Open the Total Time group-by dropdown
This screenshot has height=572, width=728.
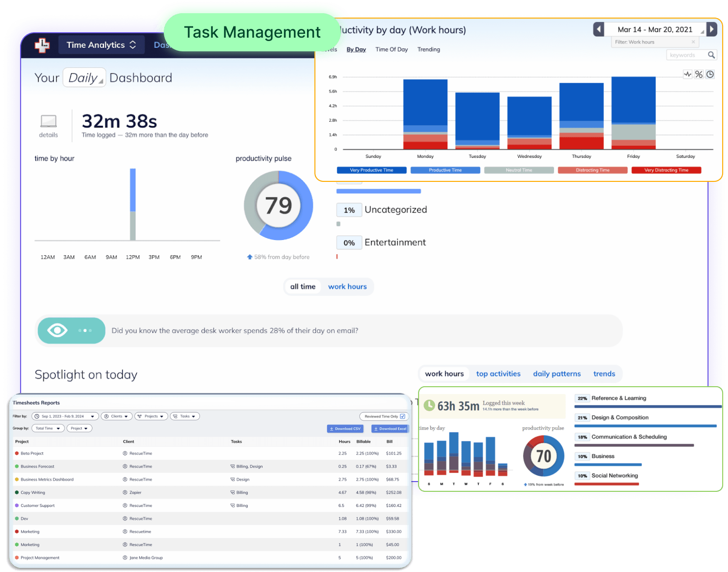pyautogui.click(x=48, y=428)
